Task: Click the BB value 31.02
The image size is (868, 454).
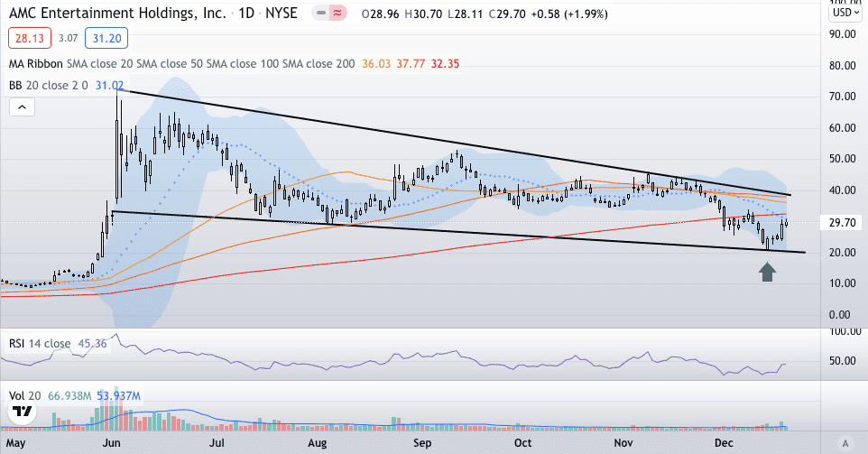Action: (109, 85)
